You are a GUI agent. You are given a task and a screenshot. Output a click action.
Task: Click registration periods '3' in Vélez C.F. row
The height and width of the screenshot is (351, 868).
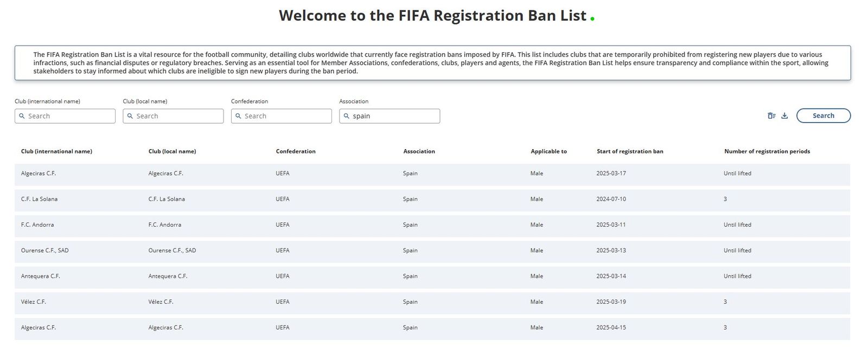point(725,302)
